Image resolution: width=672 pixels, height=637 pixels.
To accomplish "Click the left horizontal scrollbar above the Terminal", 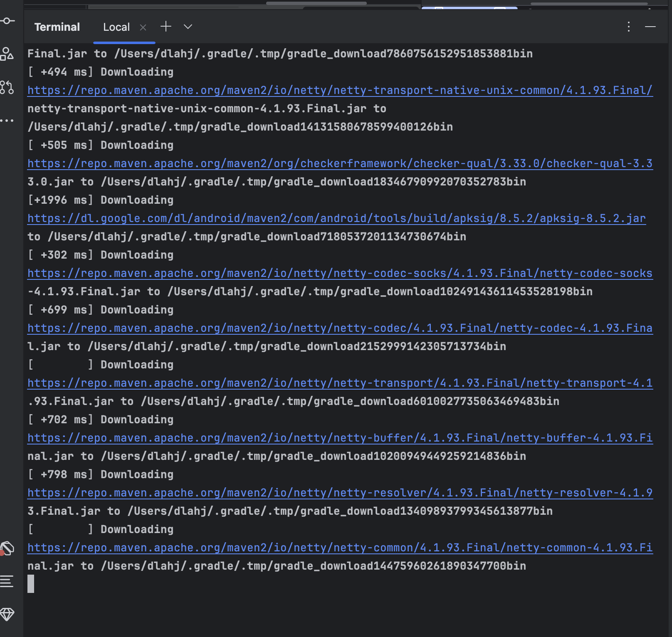I will pyautogui.click(x=316, y=3).
